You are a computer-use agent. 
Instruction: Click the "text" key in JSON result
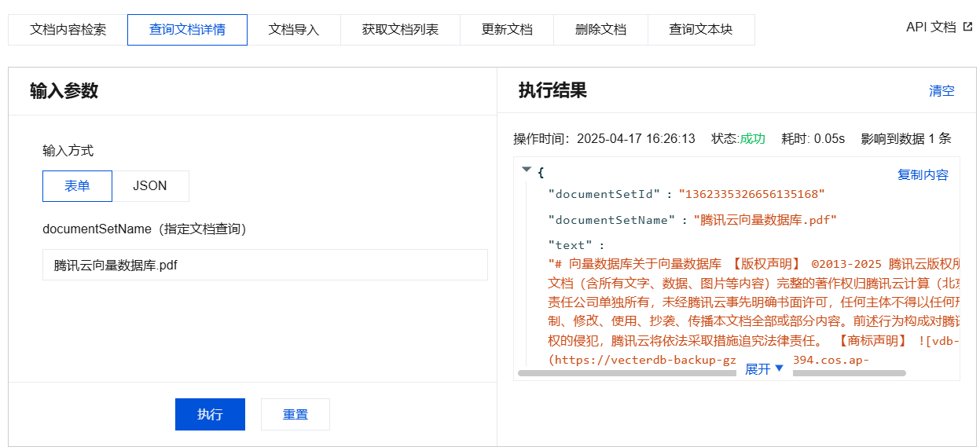[x=570, y=245]
